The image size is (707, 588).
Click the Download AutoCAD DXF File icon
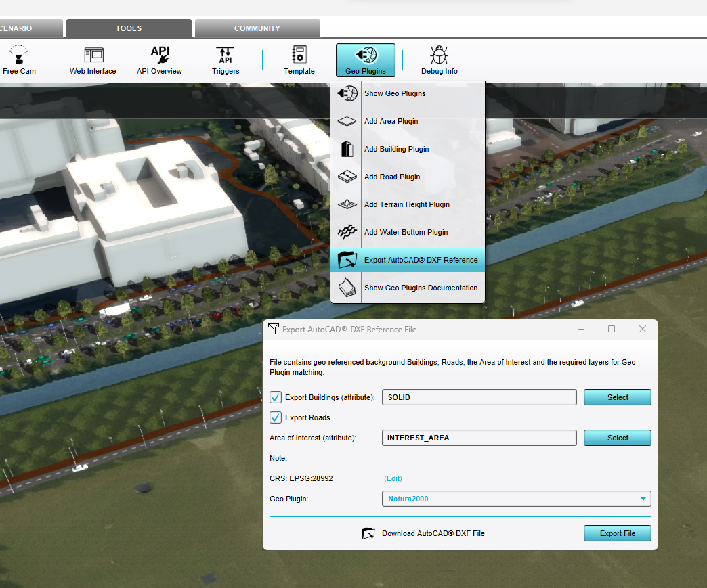pyautogui.click(x=368, y=533)
